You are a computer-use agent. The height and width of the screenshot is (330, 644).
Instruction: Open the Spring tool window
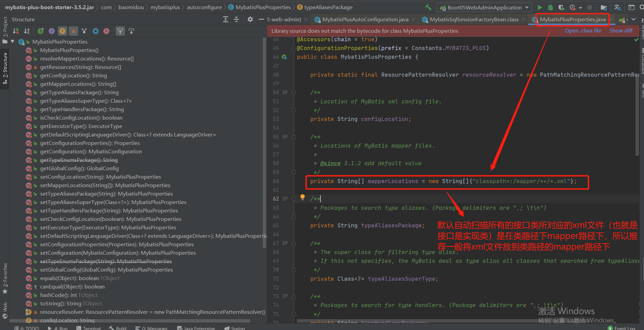pyautogui.click(x=235, y=328)
